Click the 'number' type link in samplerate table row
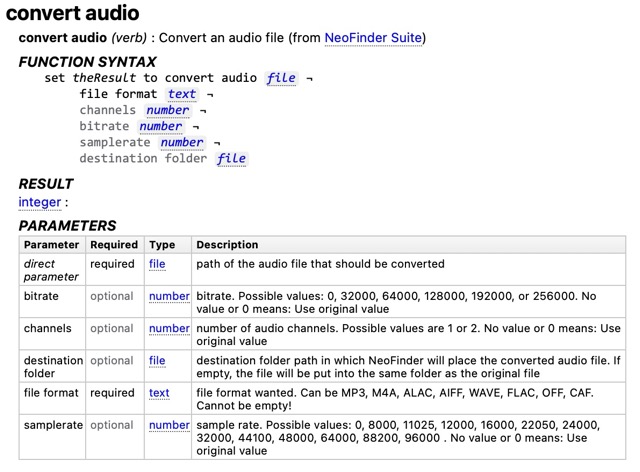Viewport: 640px width, 472px height. [x=169, y=425]
